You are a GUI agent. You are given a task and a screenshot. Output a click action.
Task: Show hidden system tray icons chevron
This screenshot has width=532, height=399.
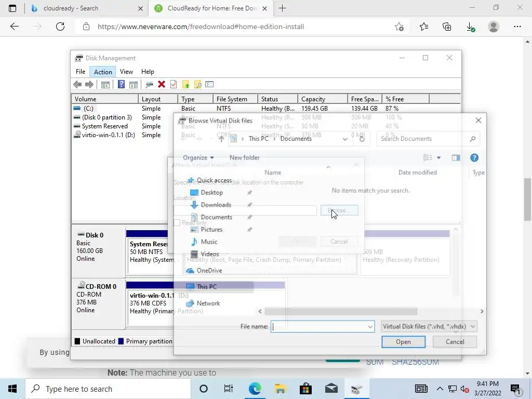point(440,389)
